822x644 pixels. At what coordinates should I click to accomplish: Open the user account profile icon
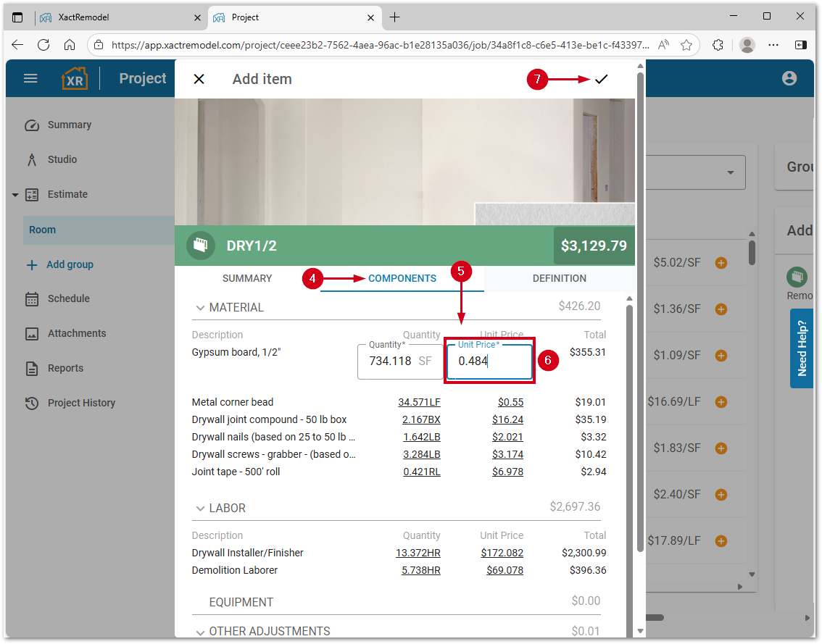(x=789, y=78)
